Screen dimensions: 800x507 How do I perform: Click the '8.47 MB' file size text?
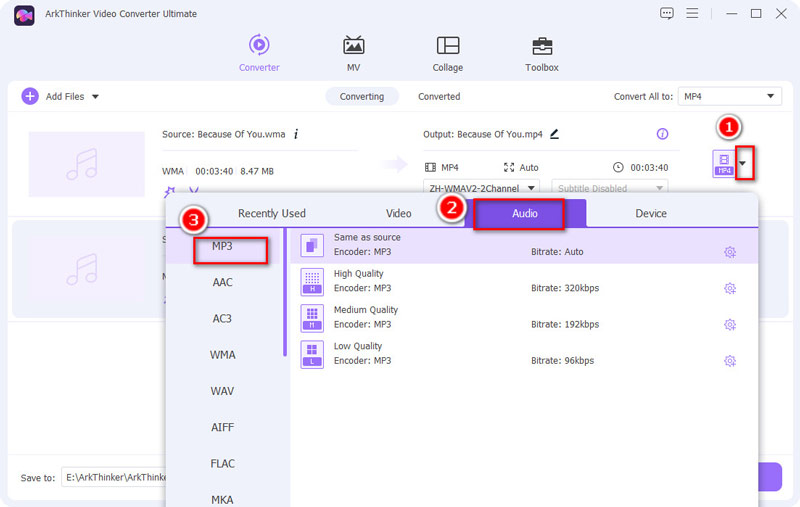[257, 171]
